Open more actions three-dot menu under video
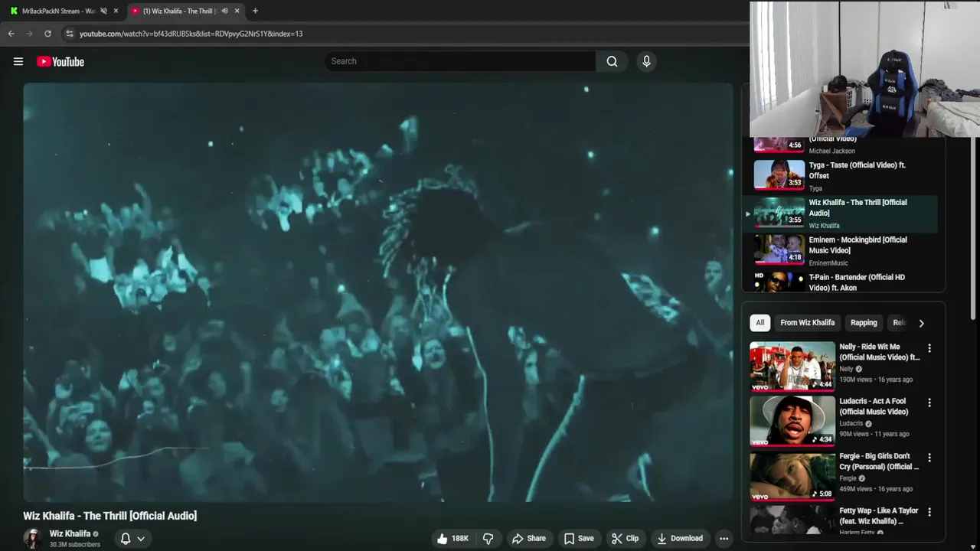The width and height of the screenshot is (980, 551). pos(724,539)
